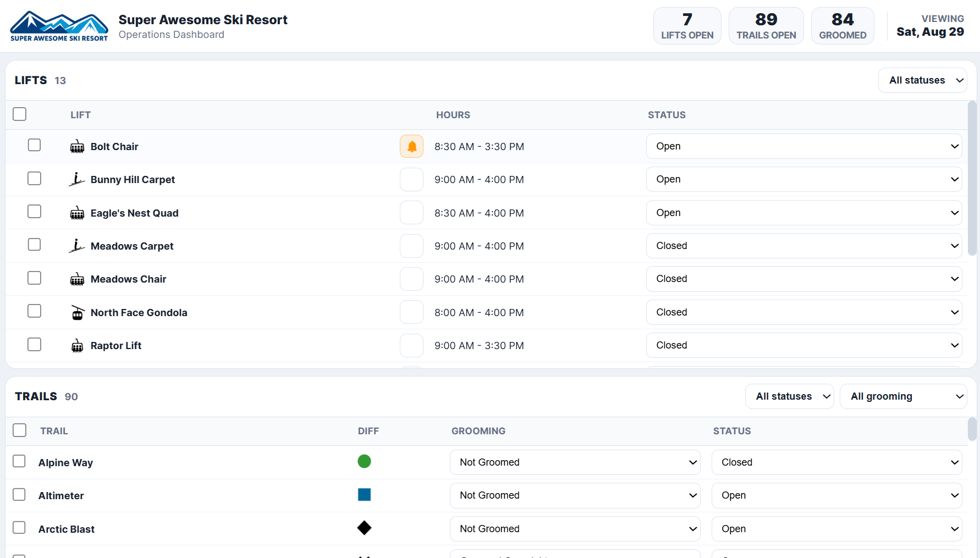Click the Arctic Blast trail name
The image size is (980, 558).
click(67, 529)
